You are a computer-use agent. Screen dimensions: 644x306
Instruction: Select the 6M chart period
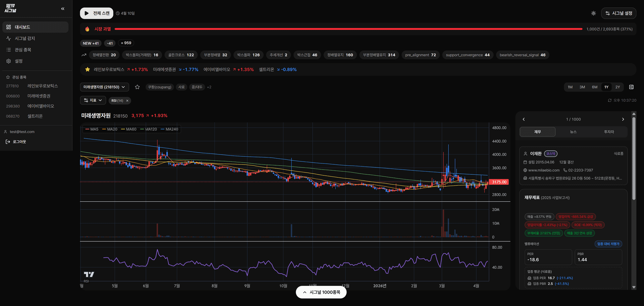click(594, 87)
